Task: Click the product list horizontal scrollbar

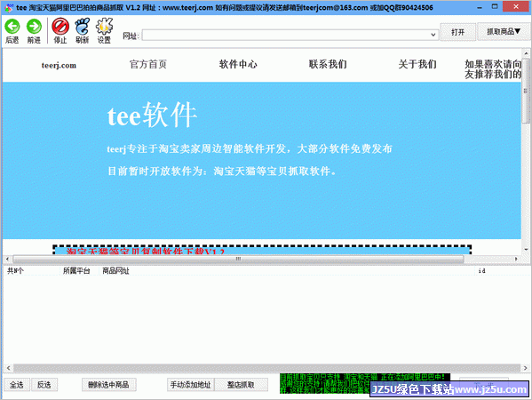Action: coord(266,368)
